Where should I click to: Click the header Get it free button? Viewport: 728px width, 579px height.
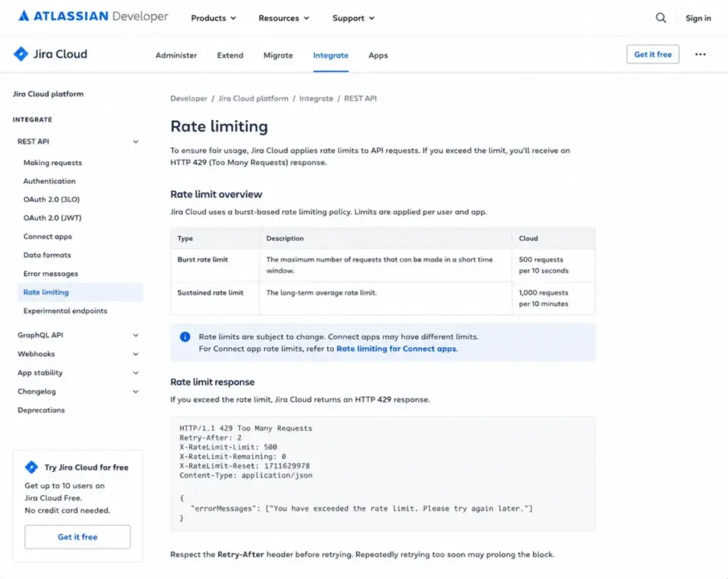653,54
